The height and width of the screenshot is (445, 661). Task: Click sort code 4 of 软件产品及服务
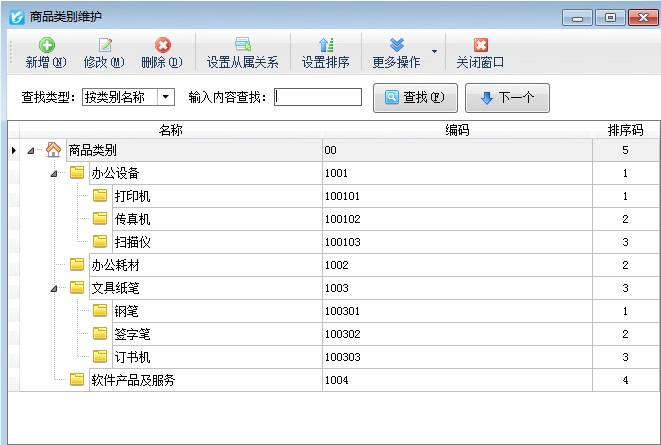626,380
